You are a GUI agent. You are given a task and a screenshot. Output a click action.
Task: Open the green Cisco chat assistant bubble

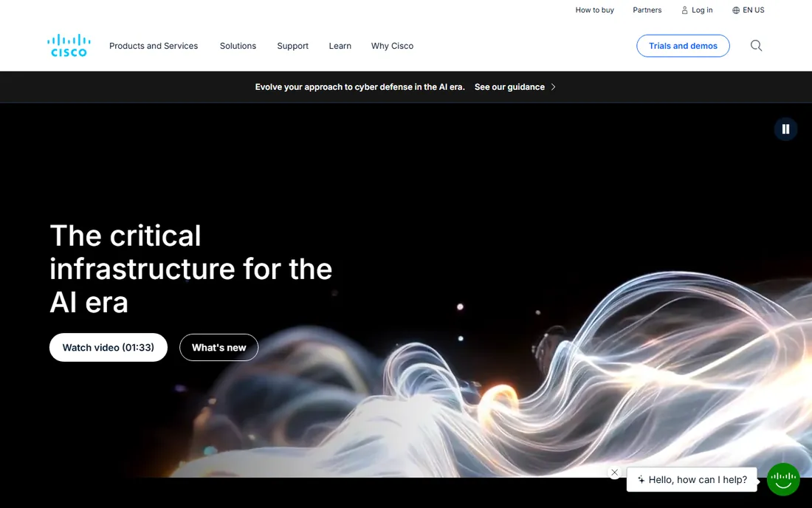point(783,479)
